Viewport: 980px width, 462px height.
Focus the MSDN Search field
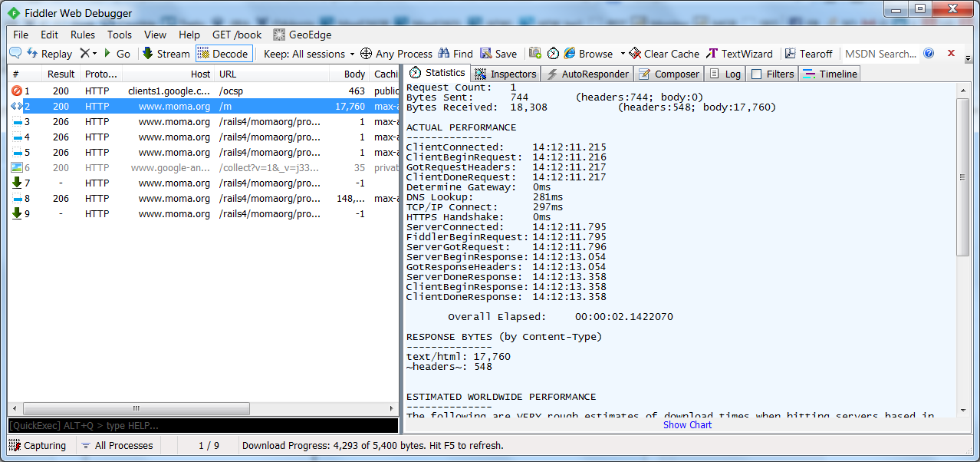coord(880,54)
